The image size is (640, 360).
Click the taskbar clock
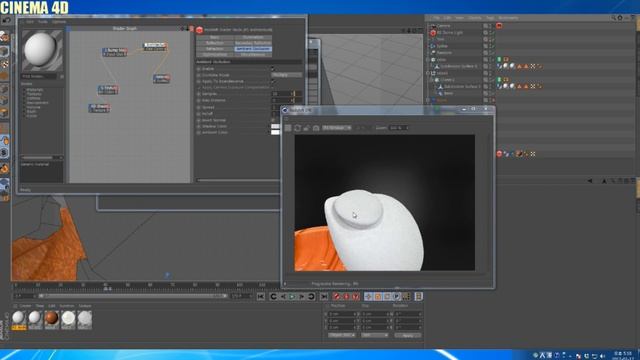pyautogui.click(x=622, y=355)
